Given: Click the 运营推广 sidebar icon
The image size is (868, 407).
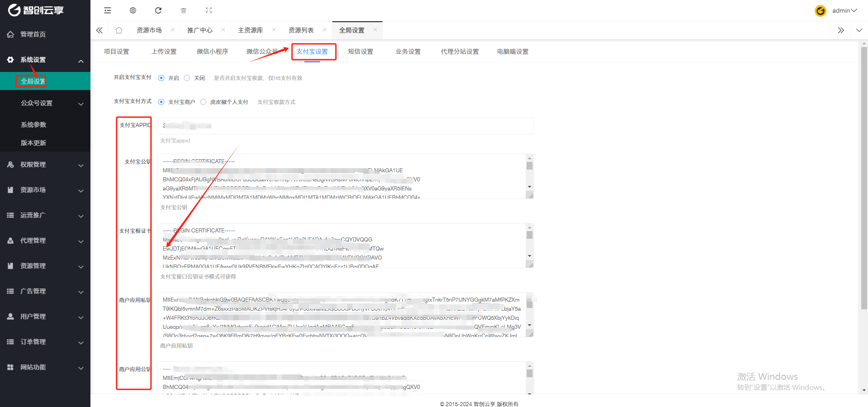Looking at the screenshot, I should pos(10,215).
